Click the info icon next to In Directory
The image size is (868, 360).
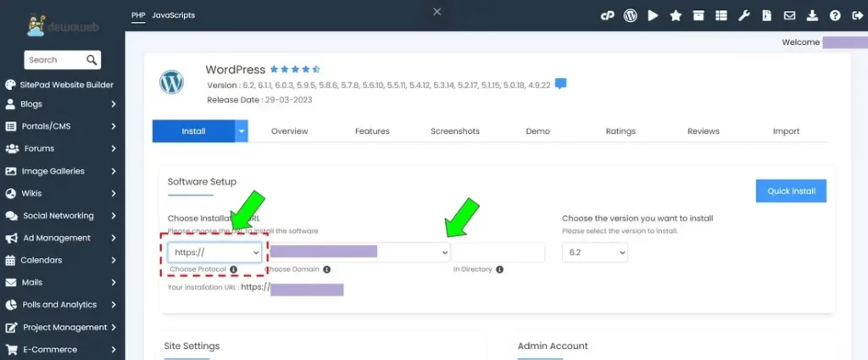(499, 269)
